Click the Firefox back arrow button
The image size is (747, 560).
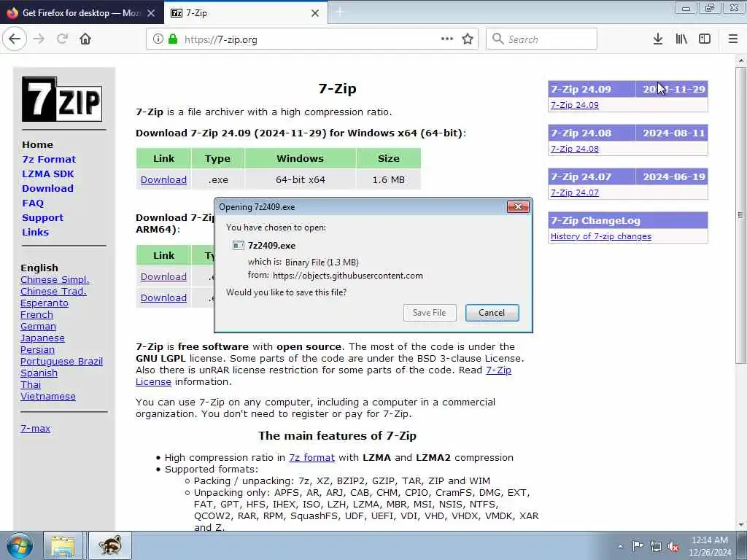tap(15, 39)
